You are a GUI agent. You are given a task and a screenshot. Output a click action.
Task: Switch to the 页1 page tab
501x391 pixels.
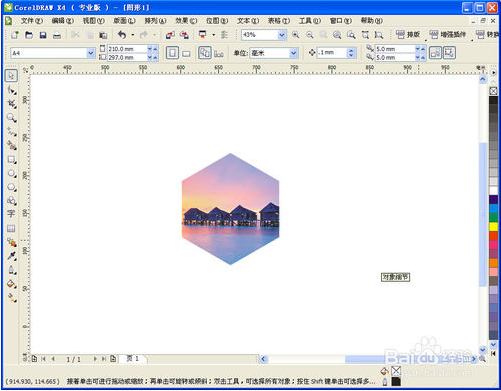tap(133, 359)
